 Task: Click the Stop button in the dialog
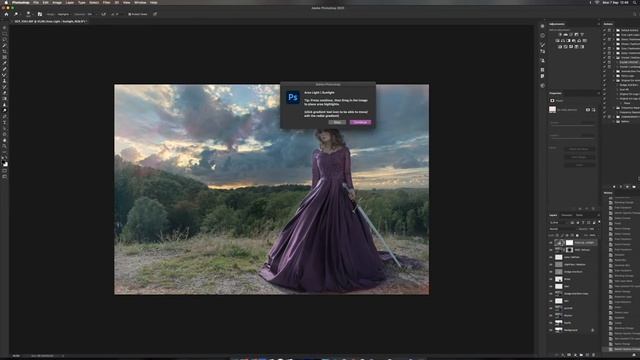coord(337,122)
